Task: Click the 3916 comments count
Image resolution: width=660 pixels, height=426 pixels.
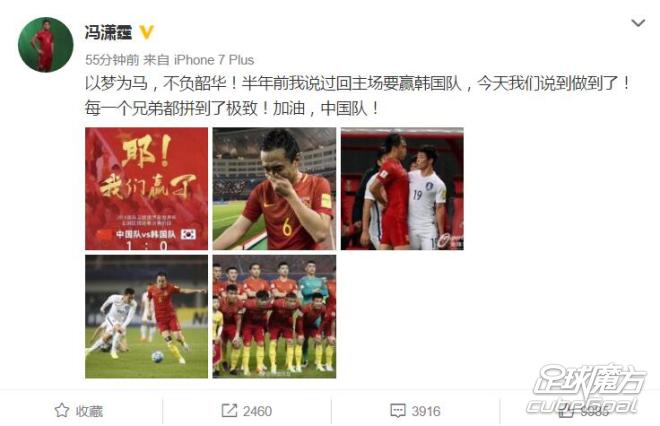Action: pyautogui.click(x=426, y=411)
